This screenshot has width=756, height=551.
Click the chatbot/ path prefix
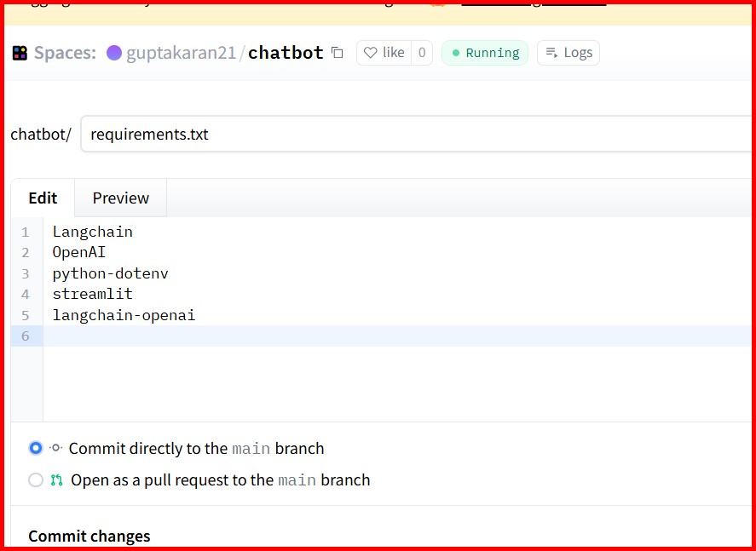(41, 135)
